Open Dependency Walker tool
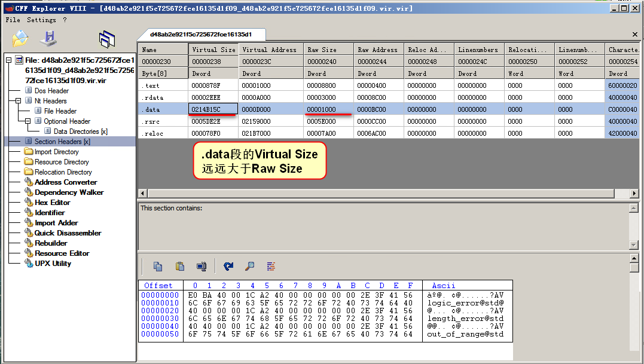The height and width of the screenshot is (364, 644). click(69, 192)
